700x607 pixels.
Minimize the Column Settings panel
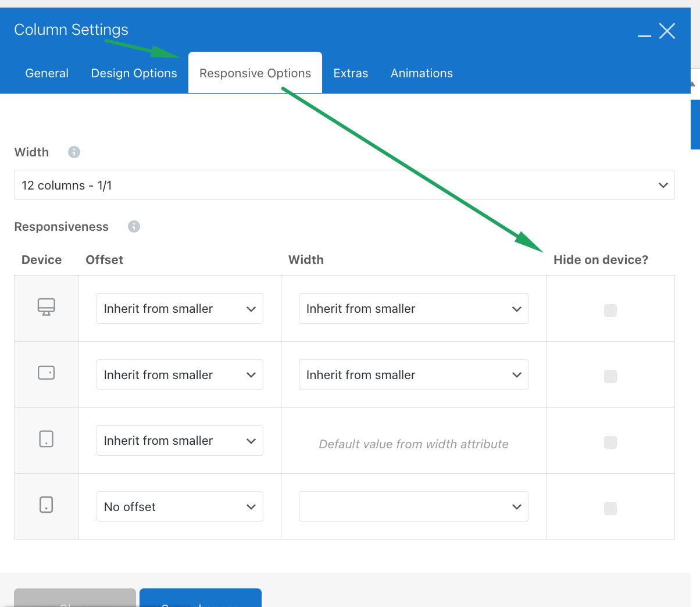(644, 35)
